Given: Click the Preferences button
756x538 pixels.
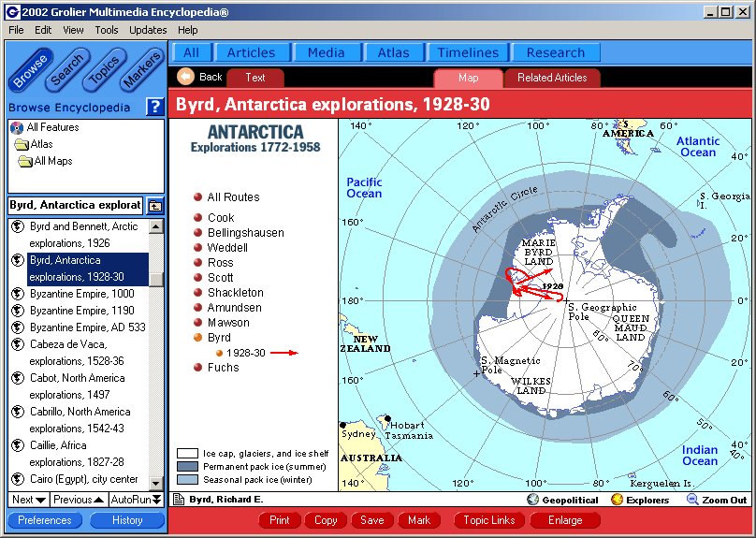Looking at the screenshot, I should (x=45, y=520).
